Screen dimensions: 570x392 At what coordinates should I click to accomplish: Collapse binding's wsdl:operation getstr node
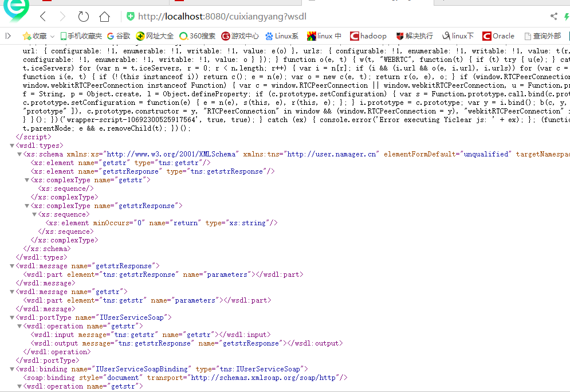(x=19, y=386)
